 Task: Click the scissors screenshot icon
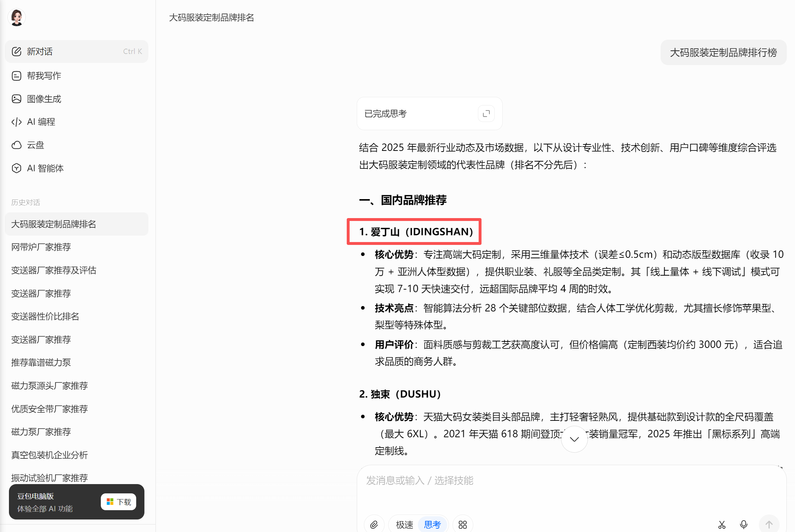[722, 524]
